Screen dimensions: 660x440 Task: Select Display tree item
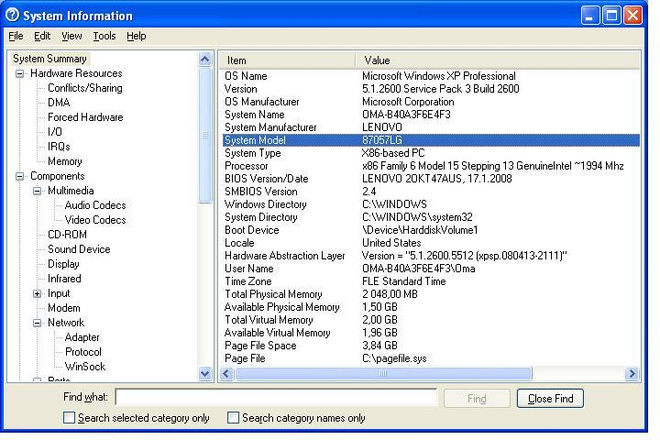click(x=63, y=264)
